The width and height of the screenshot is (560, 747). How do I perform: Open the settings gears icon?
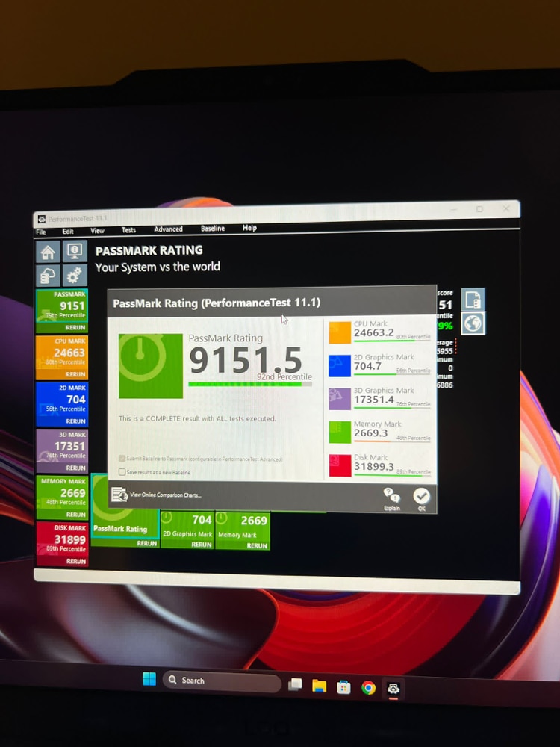(75, 276)
